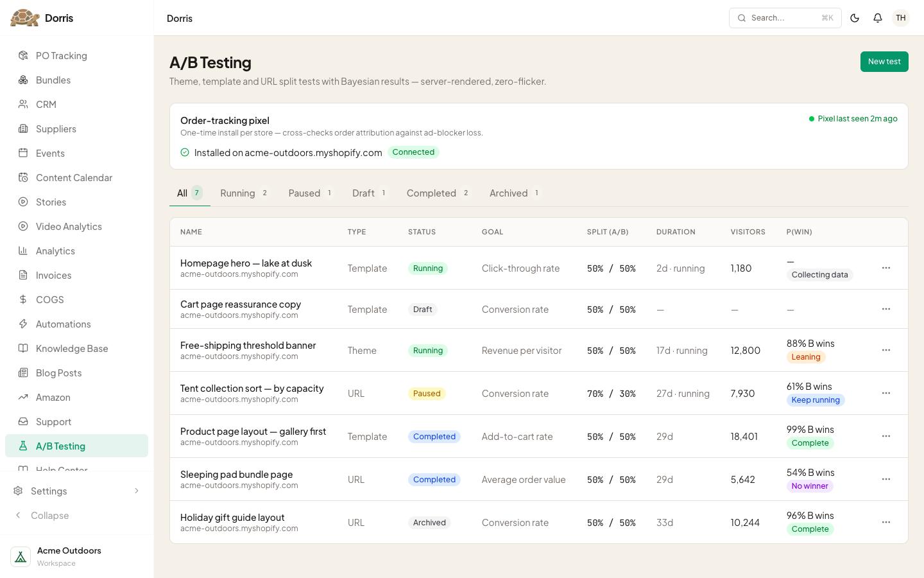The image size is (924, 578).
Task: Click the P(WIN) column header
Action: 799,232
